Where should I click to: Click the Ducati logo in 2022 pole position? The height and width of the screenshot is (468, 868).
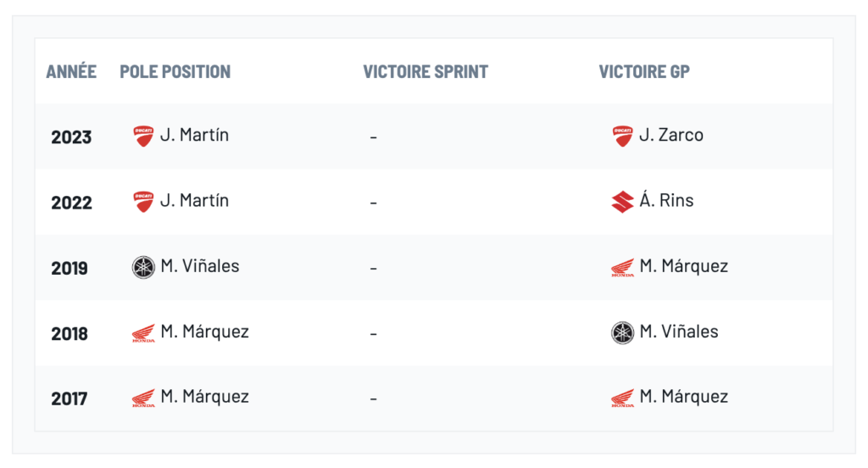(143, 202)
